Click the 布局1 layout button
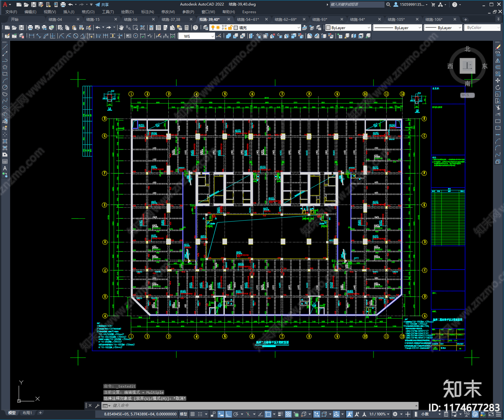Image resolution: width=504 pixels, height=420 pixels. (27, 413)
